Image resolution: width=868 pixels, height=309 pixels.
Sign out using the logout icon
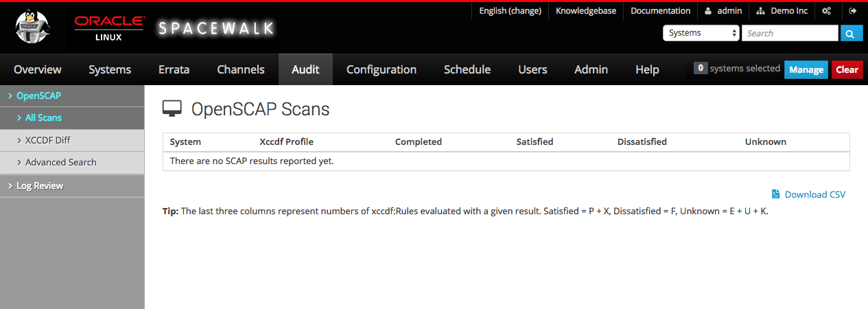tap(853, 11)
